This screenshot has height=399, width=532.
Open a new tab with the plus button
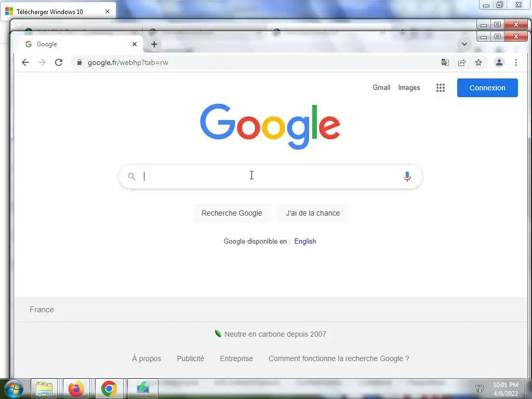pyautogui.click(x=154, y=44)
